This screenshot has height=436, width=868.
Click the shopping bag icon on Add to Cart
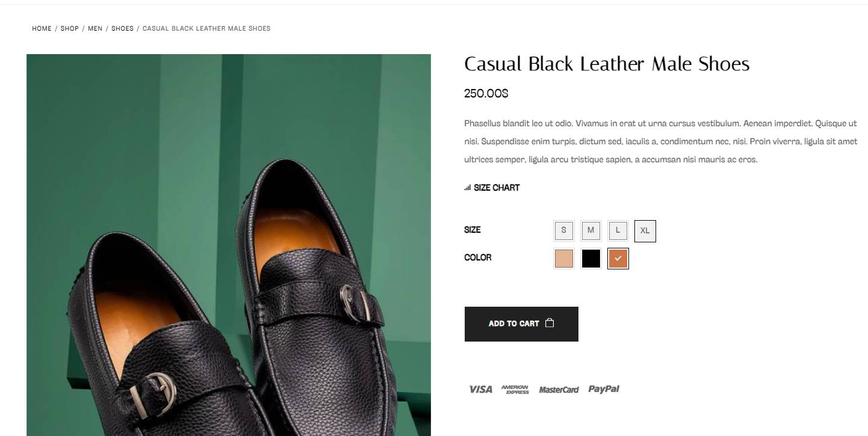[x=549, y=323]
